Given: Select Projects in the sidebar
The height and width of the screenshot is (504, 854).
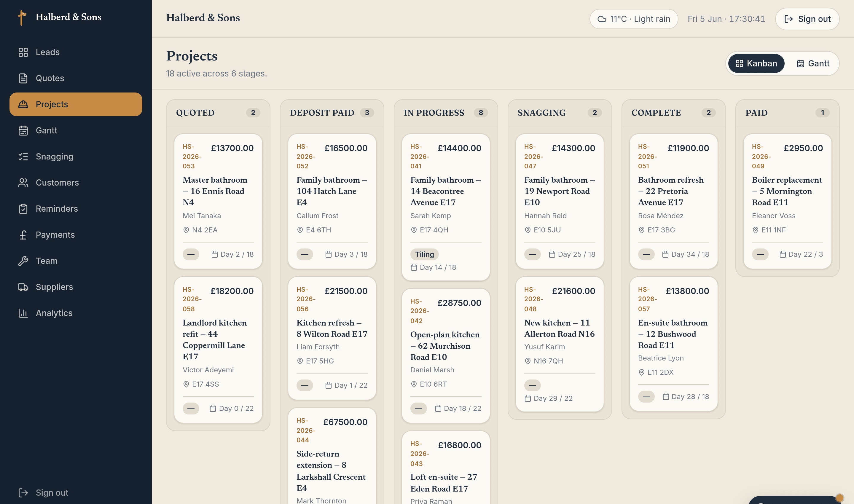Looking at the screenshot, I should click(x=76, y=104).
